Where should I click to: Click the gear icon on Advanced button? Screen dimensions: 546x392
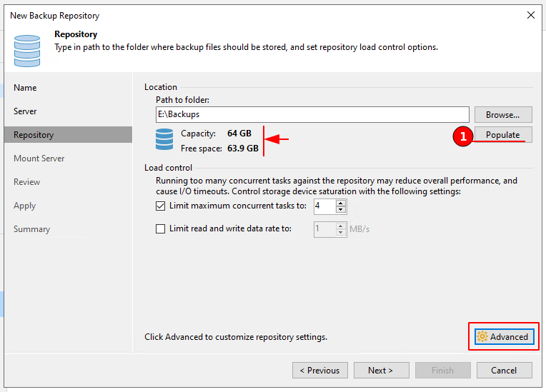tap(482, 337)
